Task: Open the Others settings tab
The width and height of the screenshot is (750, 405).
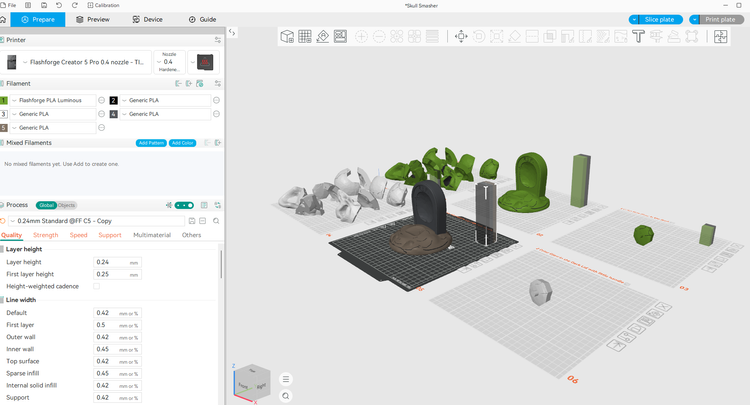Action: (191, 235)
